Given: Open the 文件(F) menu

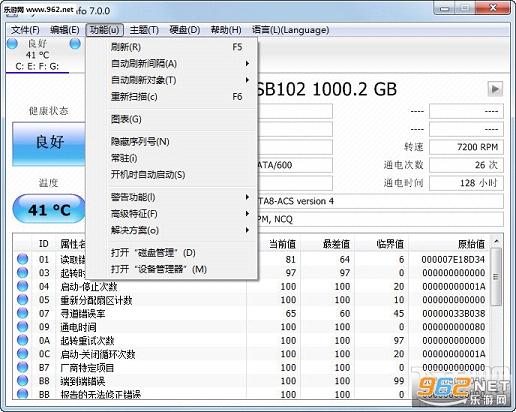Looking at the screenshot, I should 25,30.
